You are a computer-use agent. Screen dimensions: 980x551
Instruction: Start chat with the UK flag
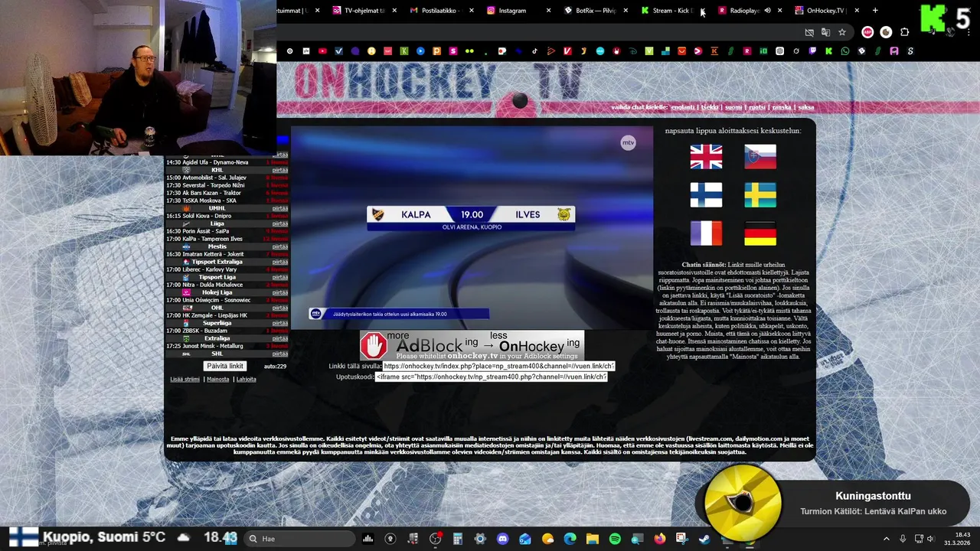point(706,156)
